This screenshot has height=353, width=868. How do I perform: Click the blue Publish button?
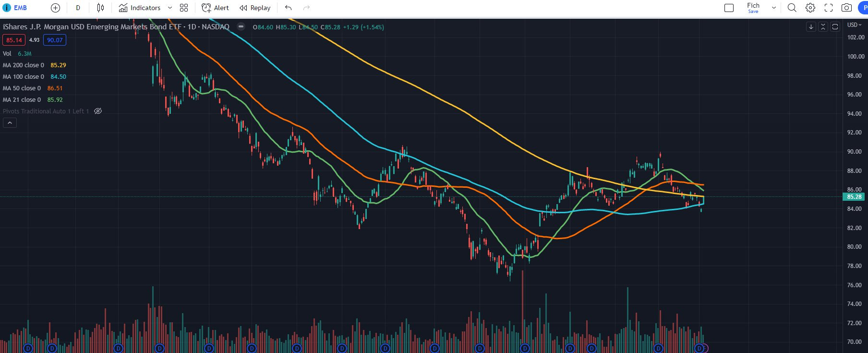pos(863,8)
